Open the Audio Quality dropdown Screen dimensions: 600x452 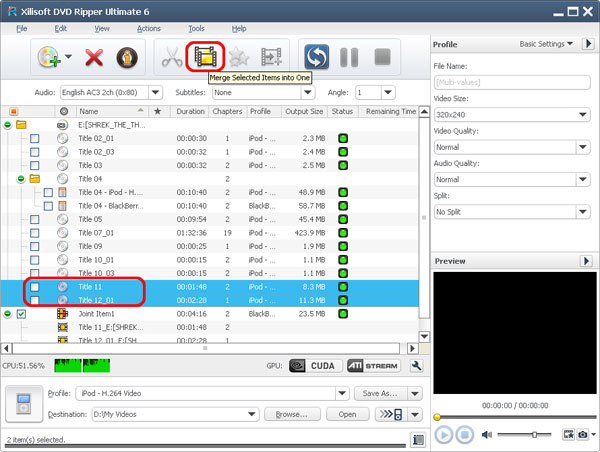pyautogui.click(x=583, y=179)
